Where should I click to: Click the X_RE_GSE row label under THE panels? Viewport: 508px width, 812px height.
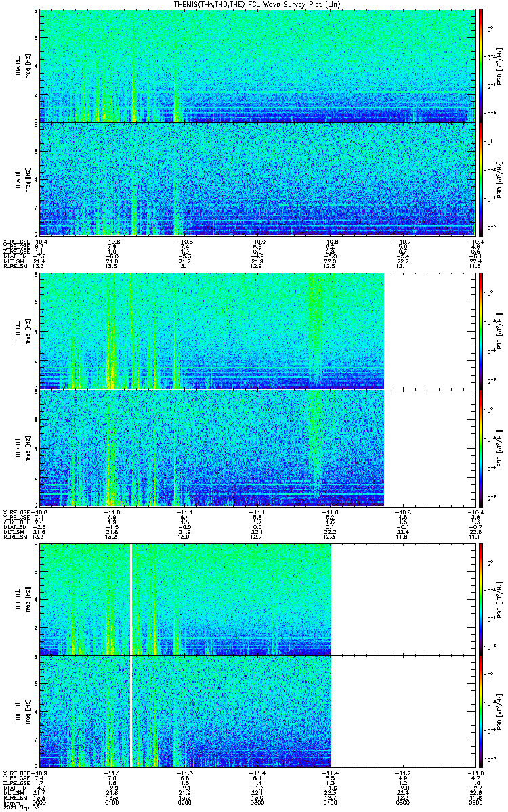point(15,772)
